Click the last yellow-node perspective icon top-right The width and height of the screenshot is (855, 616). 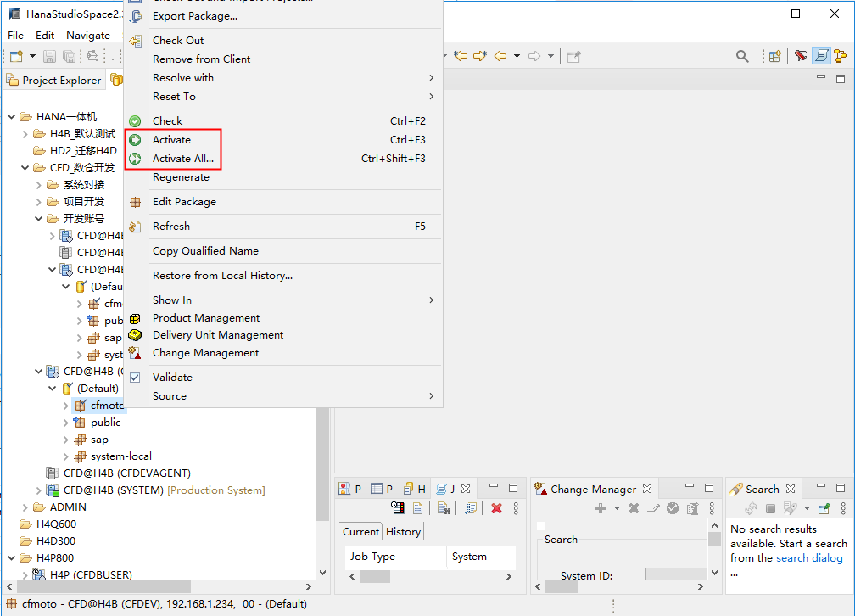[x=841, y=56]
